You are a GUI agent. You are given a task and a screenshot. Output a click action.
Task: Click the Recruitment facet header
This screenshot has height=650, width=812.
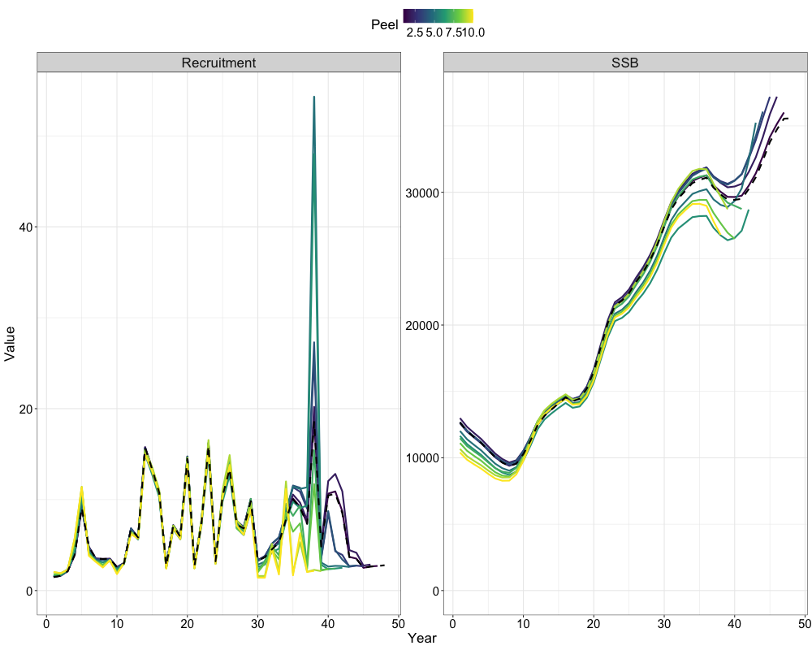pyautogui.click(x=218, y=63)
